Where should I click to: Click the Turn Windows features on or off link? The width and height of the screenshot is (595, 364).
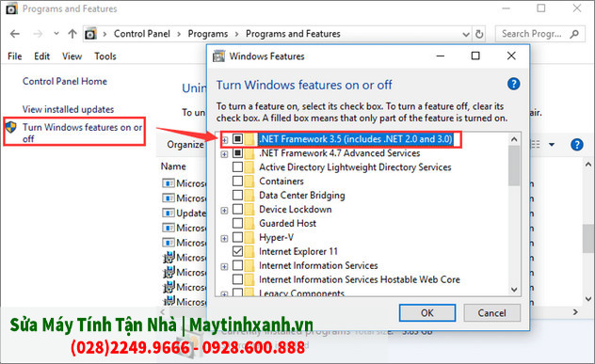[x=82, y=133]
